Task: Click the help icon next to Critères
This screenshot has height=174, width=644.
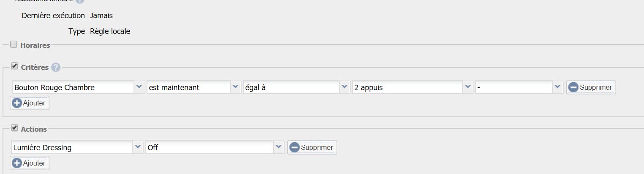Action: (x=56, y=67)
